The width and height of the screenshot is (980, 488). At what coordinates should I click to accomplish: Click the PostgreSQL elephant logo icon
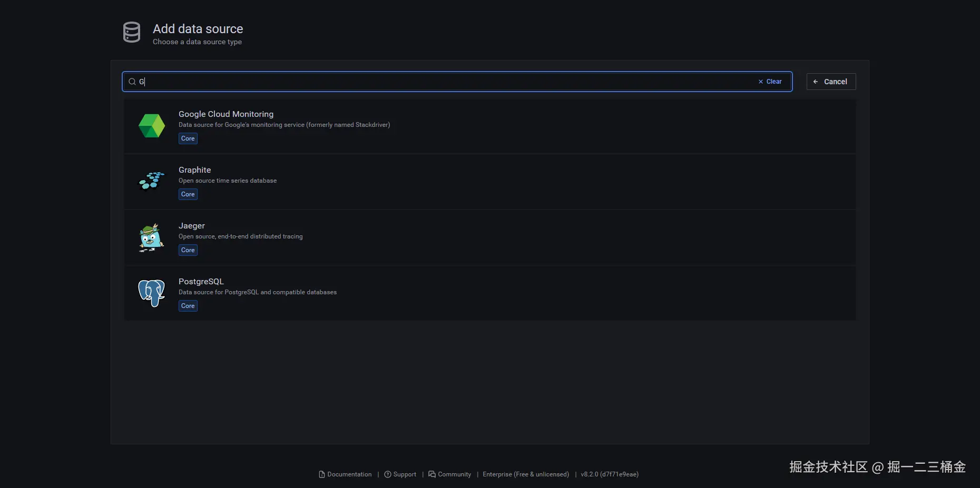(152, 293)
